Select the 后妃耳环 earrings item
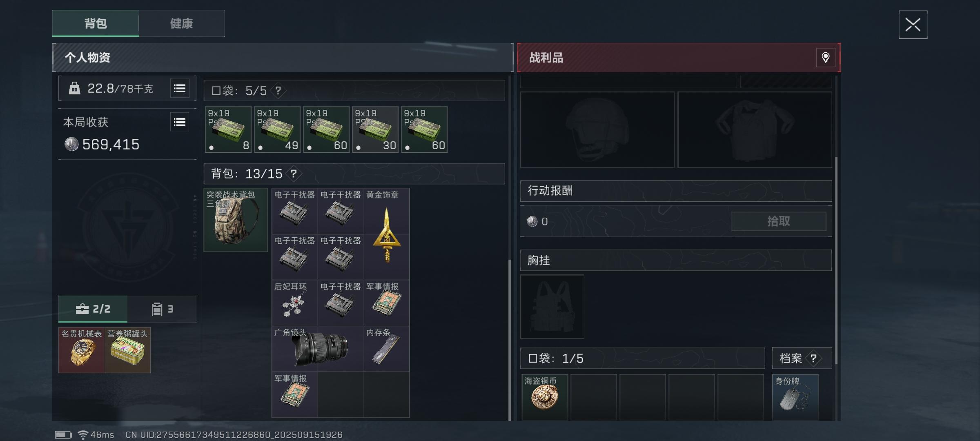The image size is (980, 441). point(294,303)
